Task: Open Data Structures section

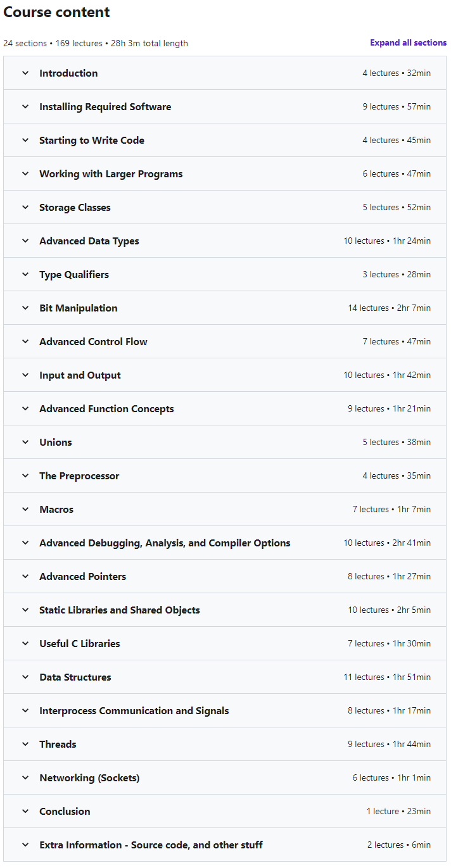Action: coord(225,677)
